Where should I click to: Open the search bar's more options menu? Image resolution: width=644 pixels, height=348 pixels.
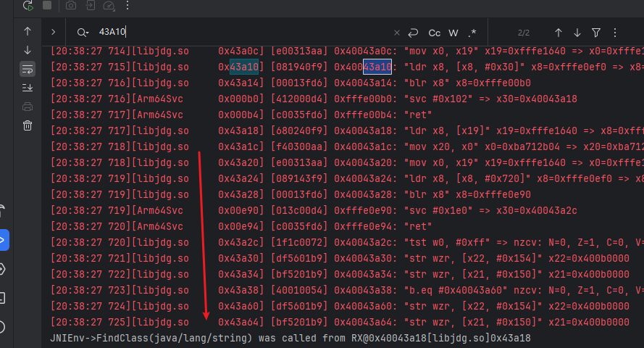(x=615, y=33)
